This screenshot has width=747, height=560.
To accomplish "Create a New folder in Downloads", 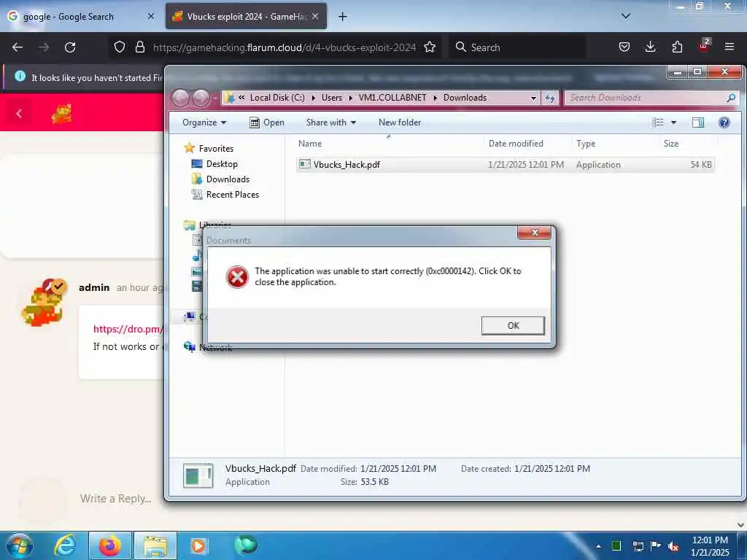I will 400,122.
